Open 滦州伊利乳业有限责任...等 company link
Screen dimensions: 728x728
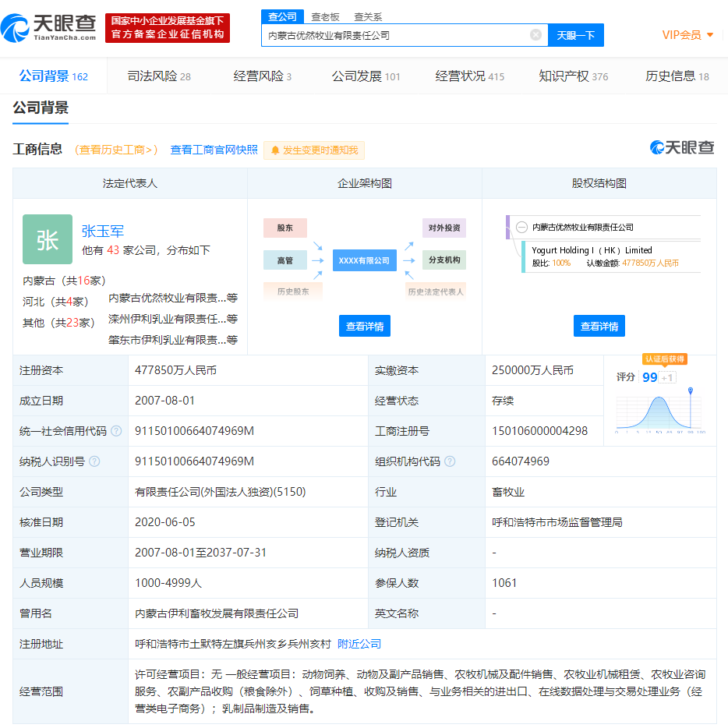click(173, 319)
